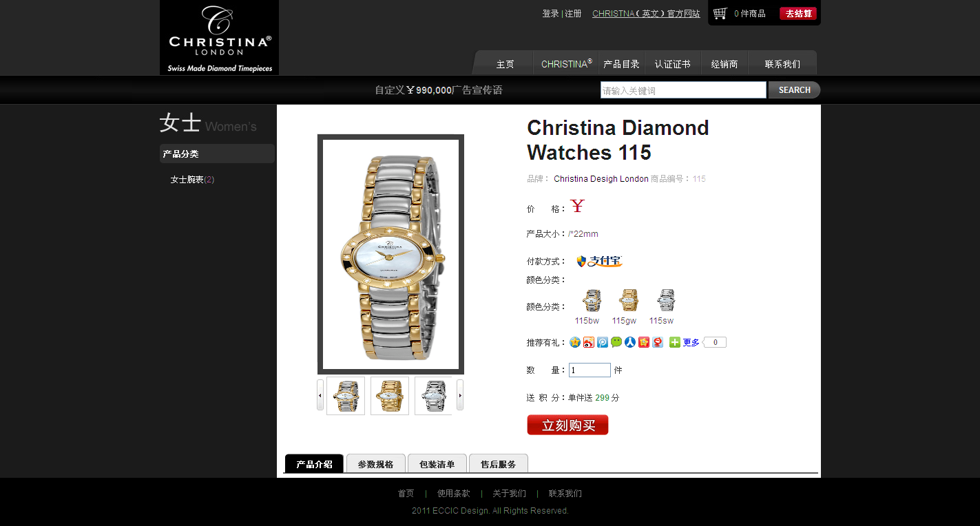
Task: Show previous thumbnails with left arrow
Action: (x=320, y=395)
